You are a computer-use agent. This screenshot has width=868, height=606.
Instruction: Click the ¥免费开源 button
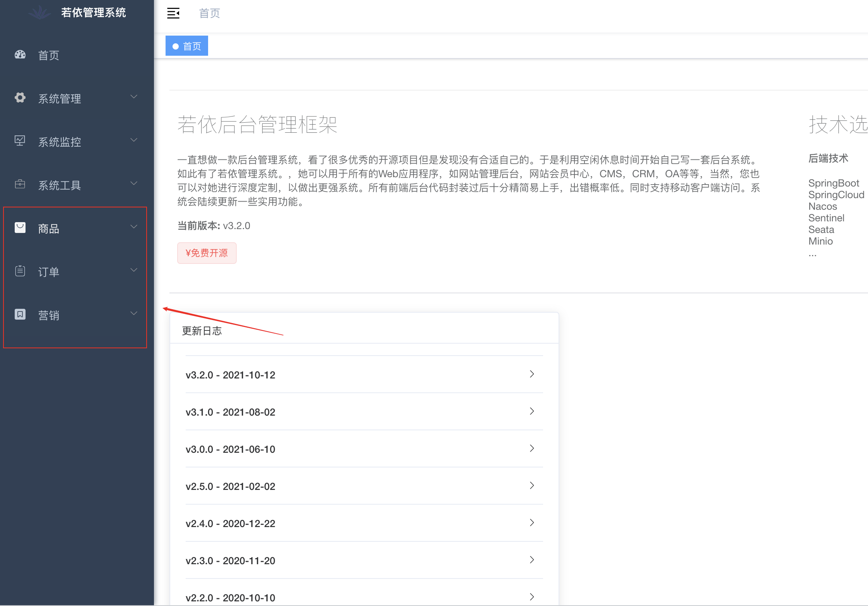coord(207,253)
